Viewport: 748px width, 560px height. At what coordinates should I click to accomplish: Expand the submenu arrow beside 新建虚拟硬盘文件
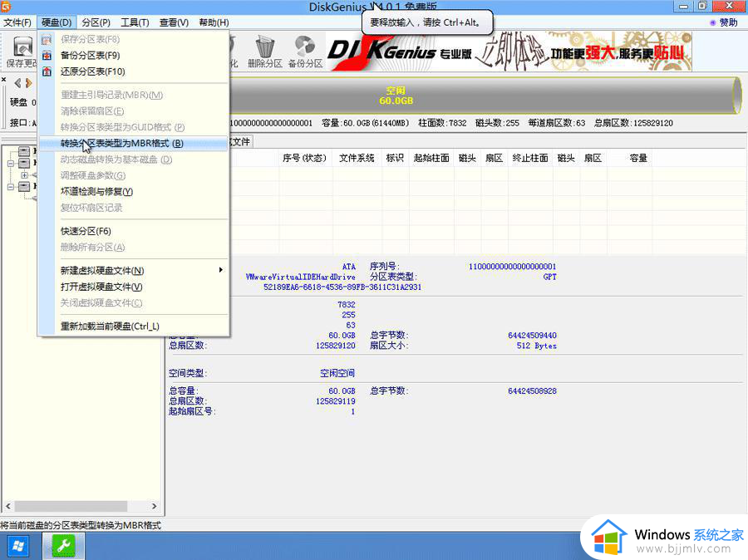[220, 270]
